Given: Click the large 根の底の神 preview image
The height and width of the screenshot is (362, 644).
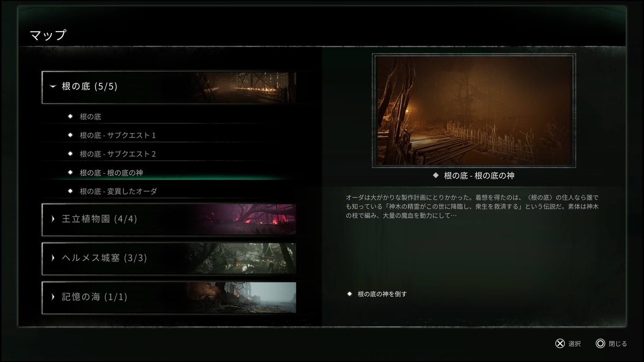Looking at the screenshot, I should pos(474,110).
